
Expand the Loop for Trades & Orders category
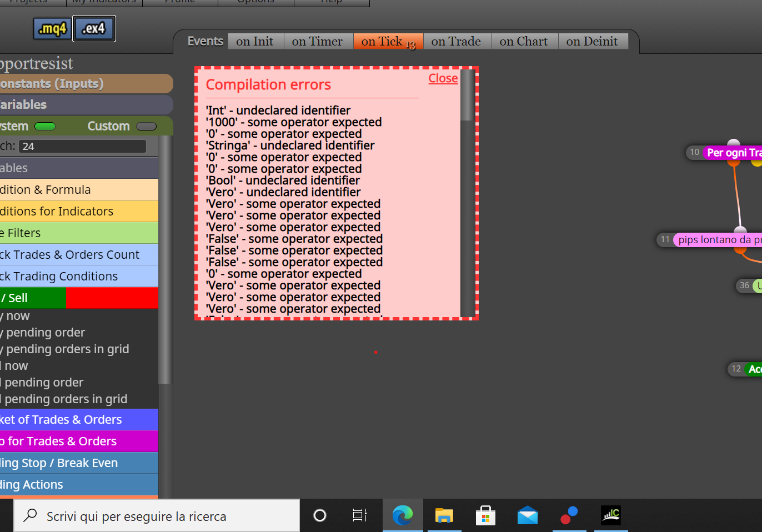click(79, 441)
